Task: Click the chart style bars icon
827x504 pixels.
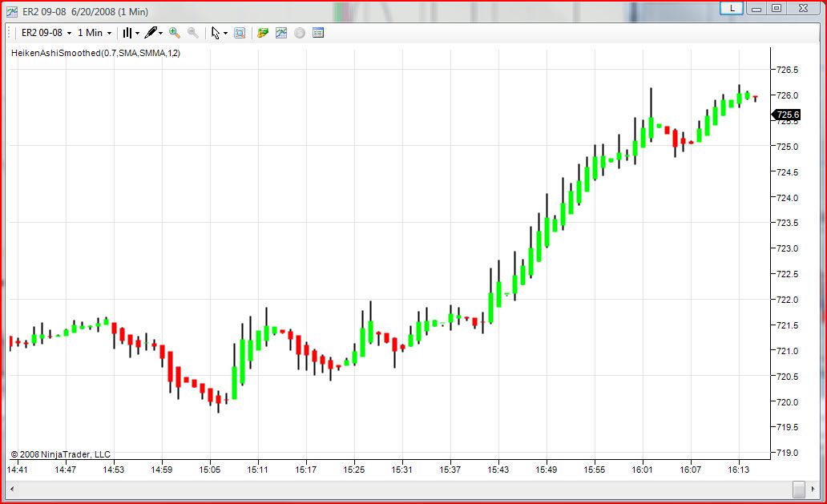Action: [127, 33]
